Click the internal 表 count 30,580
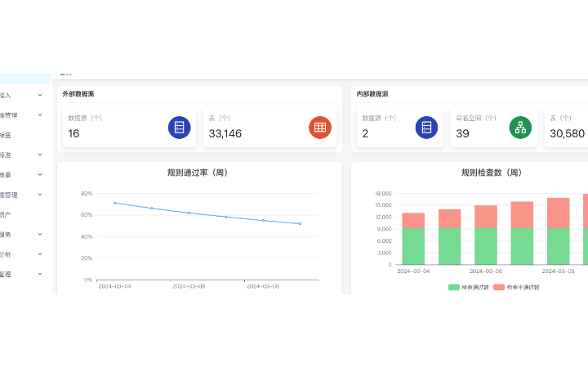 567,133
